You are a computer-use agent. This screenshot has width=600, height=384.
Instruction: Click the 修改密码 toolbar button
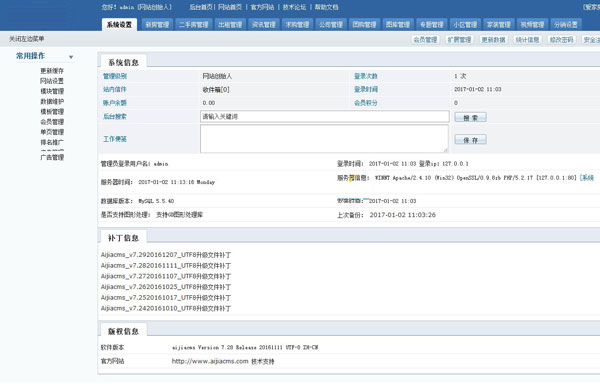[x=561, y=39]
